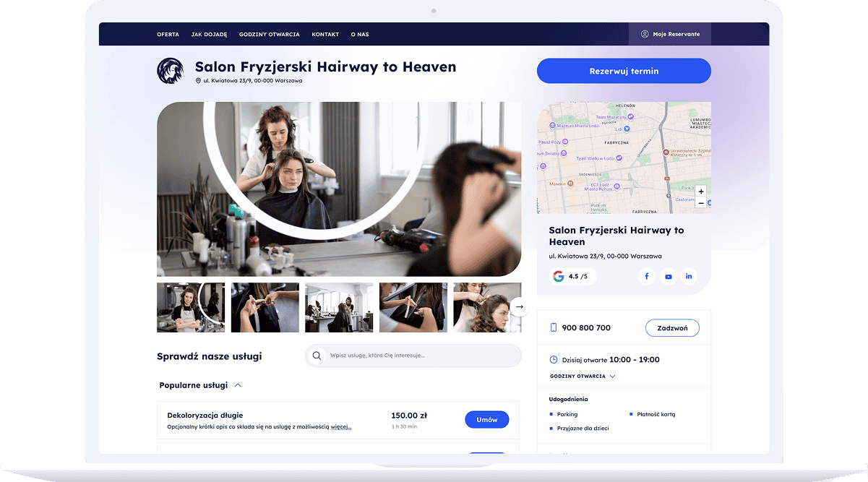Image resolution: width=868 pixels, height=482 pixels.
Task: Go to Jak dojadę navigation link
Action: tap(209, 34)
